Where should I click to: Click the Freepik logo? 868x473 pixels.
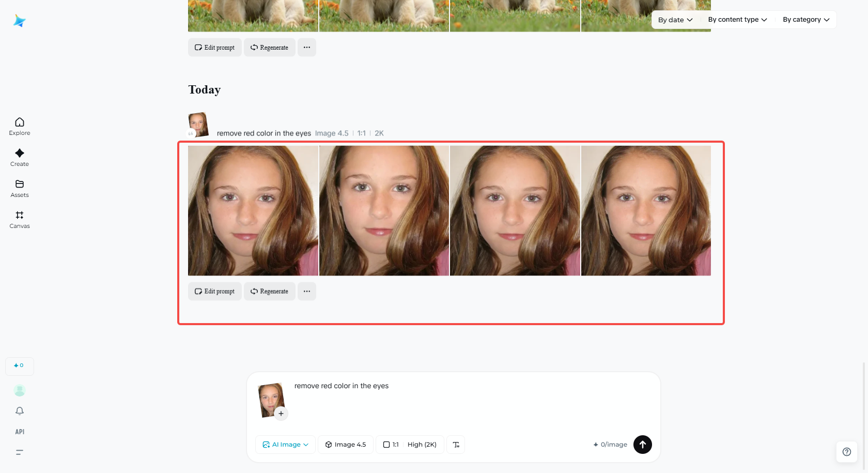[20, 21]
